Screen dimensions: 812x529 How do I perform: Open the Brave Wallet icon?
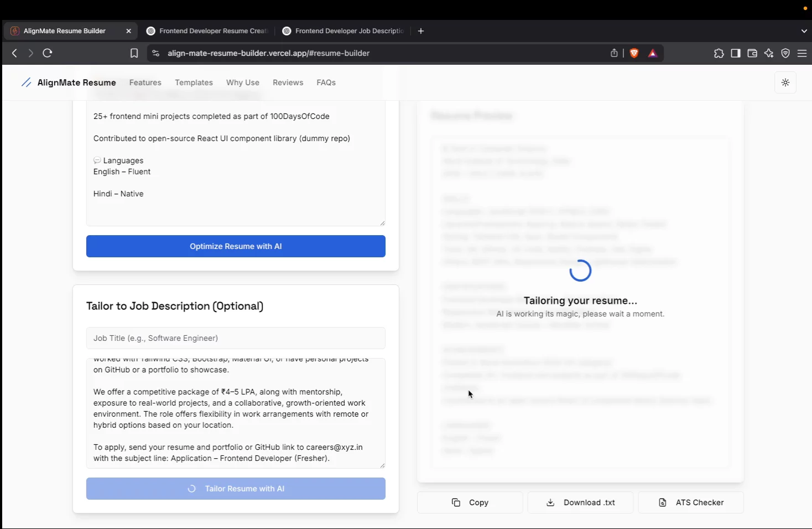[x=752, y=53]
